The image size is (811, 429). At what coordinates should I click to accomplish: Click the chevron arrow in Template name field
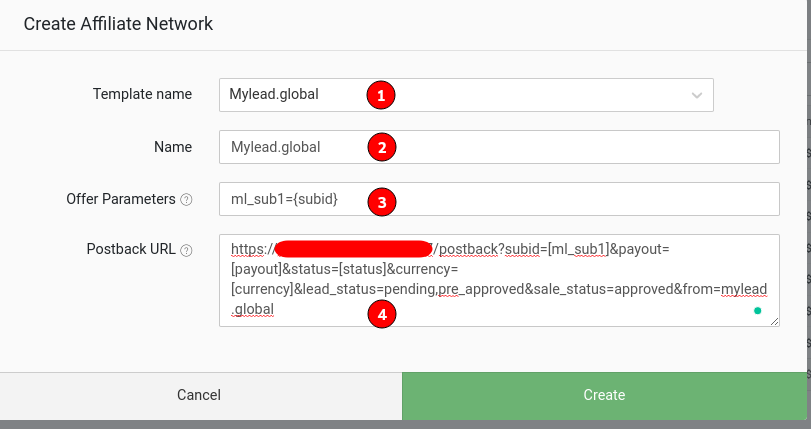tap(697, 95)
